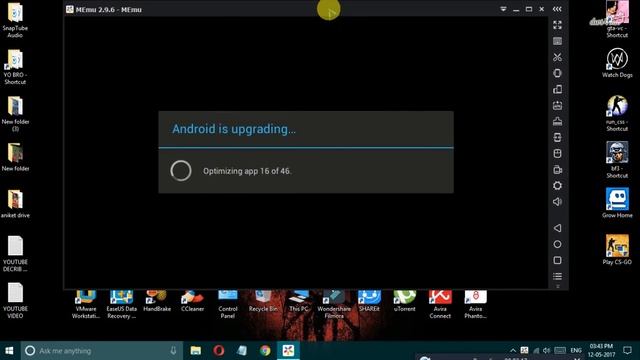Open the MEmu title bar dropdown menu
The width and height of the screenshot is (640, 360).
(x=503, y=9)
